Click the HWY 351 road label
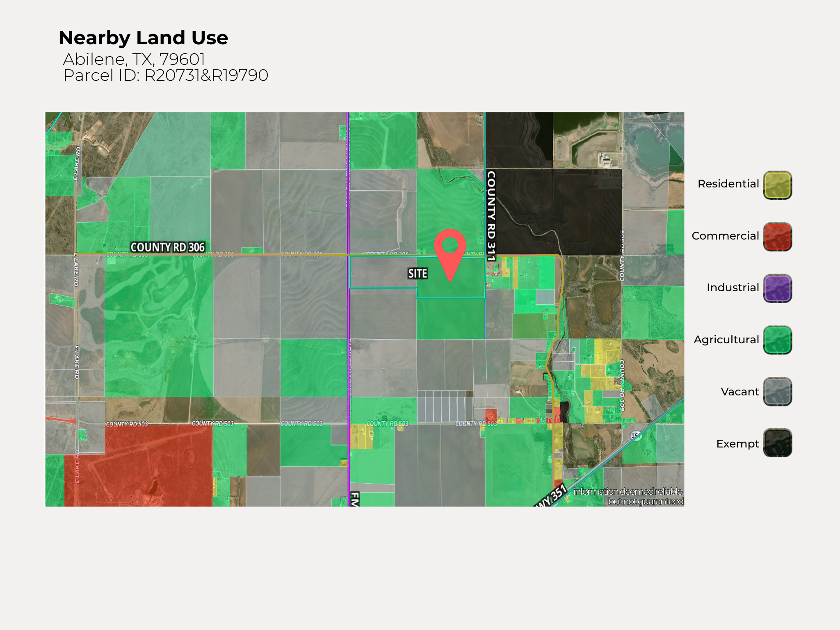Viewport: 840px width, 630px height. 551,496
